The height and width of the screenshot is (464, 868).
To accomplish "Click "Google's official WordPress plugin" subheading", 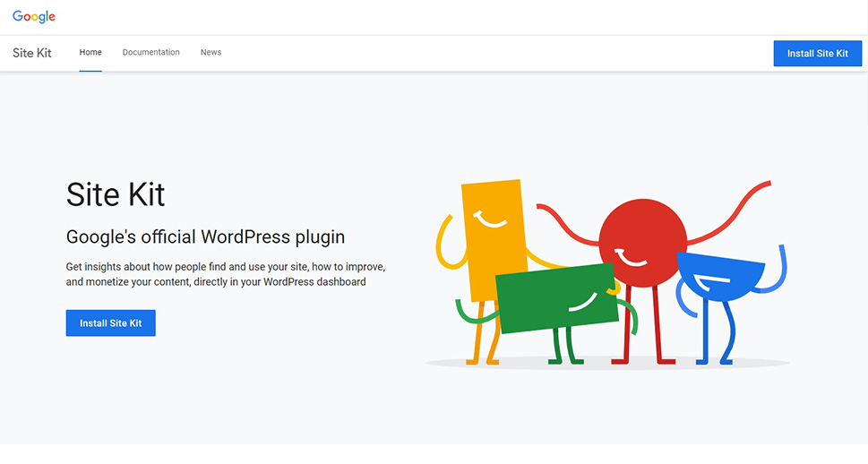I will tap(205, 237).
